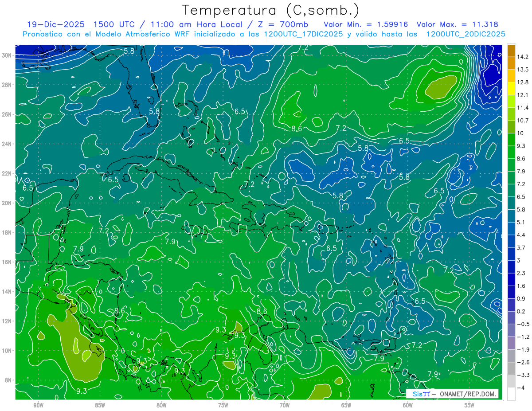Click the -1.2 value on the color scale
The width and height of the screenshot is (532, 411).
[524, 337]
